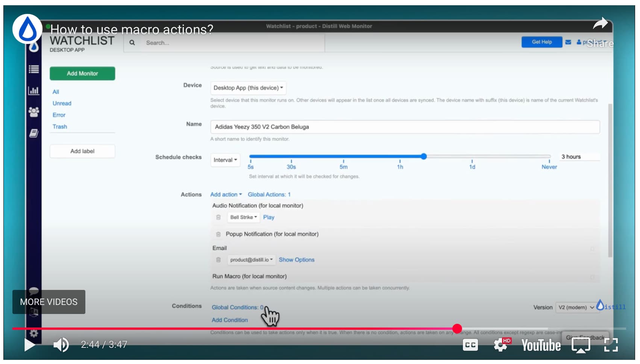Click Popup Notification (for local monitor) text
Screen dimensions: 640x364
point(272,234)
